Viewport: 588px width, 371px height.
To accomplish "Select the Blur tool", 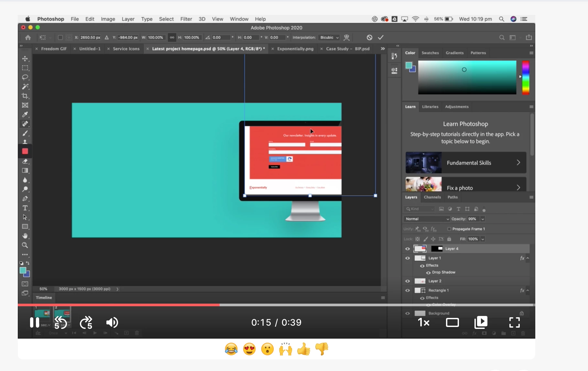I will point(25,180).
